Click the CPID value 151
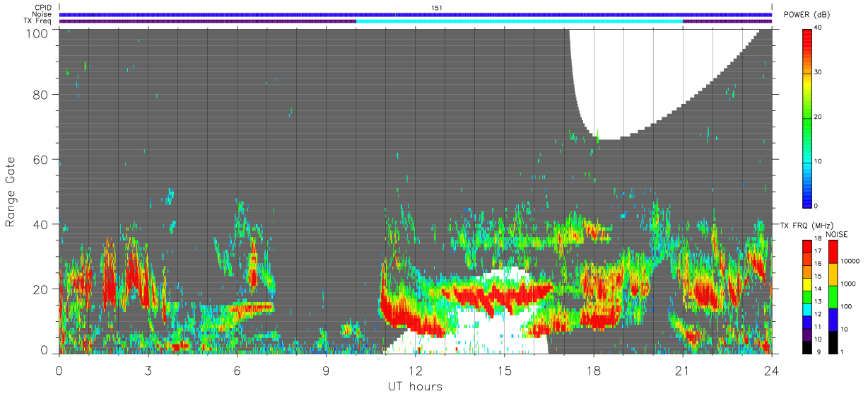Viewport: 868px width, 401px height. [436, 7]
